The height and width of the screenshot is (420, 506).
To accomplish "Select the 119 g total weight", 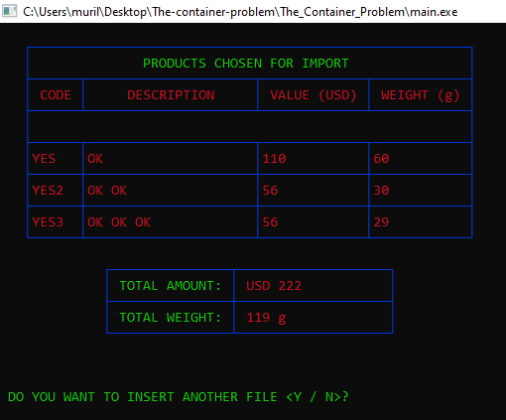I will [266, 318].
